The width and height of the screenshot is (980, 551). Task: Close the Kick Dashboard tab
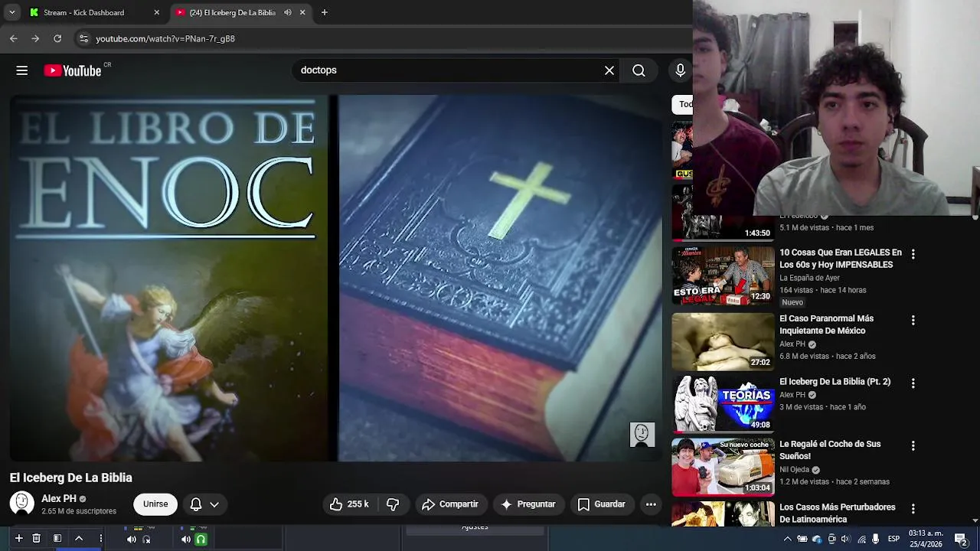coord(157,12)
